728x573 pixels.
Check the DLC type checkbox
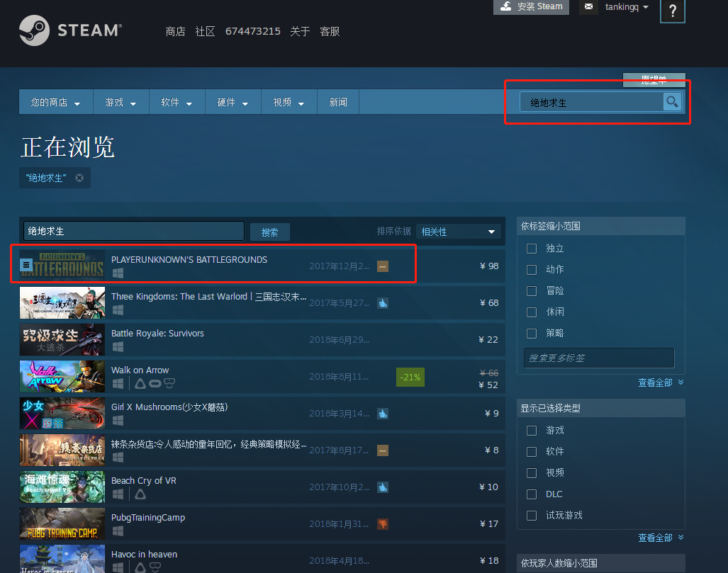point(532,494)
